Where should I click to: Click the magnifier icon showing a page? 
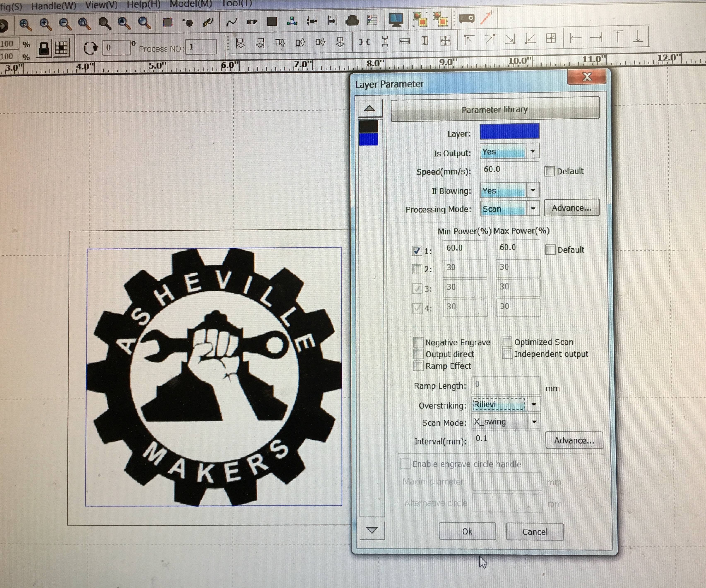click(84, 24)
